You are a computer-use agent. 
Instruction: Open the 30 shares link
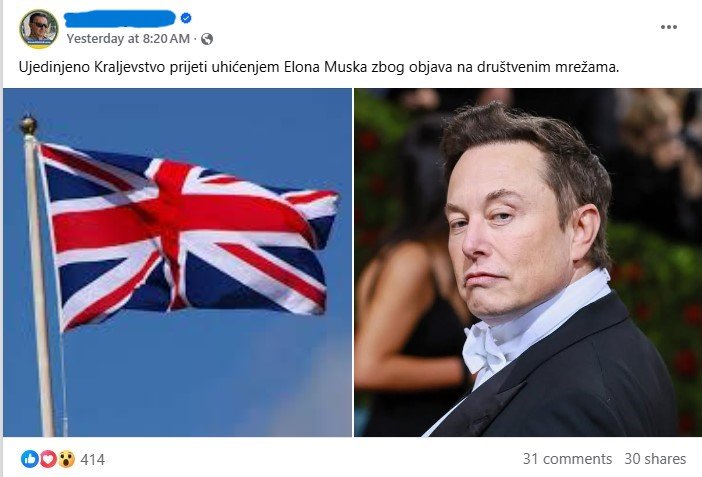pyautogui.click(x=655, y=459)
